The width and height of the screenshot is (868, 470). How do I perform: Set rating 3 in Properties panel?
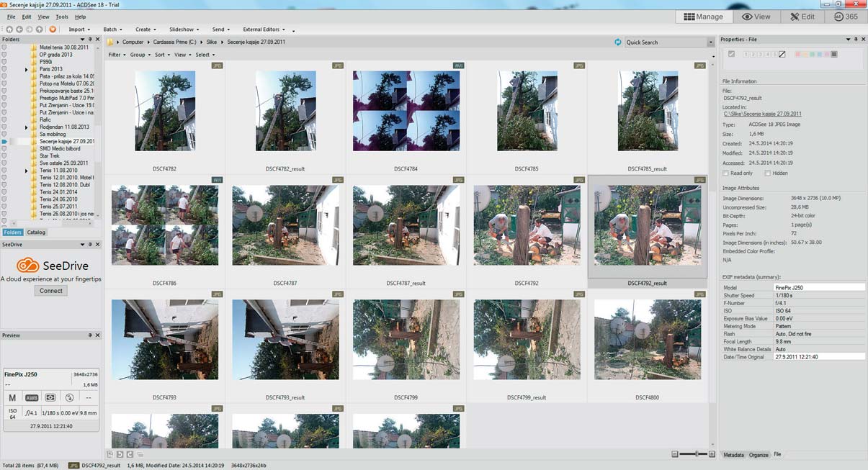click(x=760, y=54)
